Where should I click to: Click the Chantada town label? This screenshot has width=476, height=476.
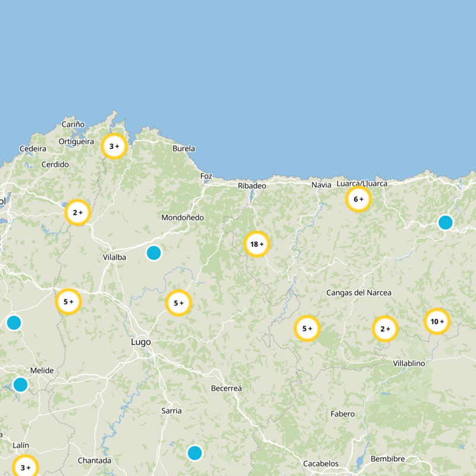tap(95, 461)
